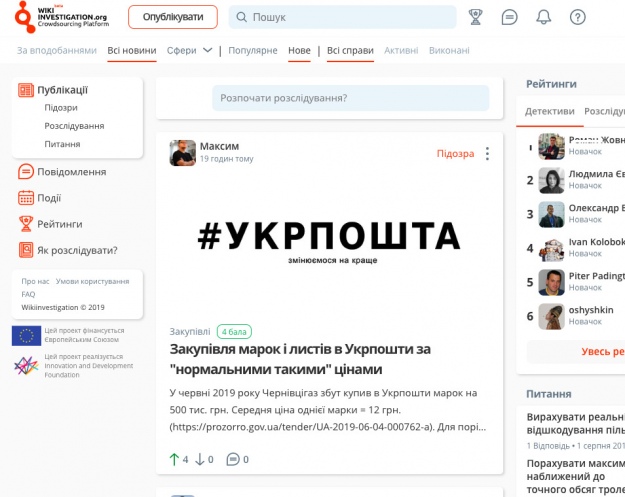Expand the Сфери dropdown
This screenshot has width=625, height=497.
tap(190, 50)
